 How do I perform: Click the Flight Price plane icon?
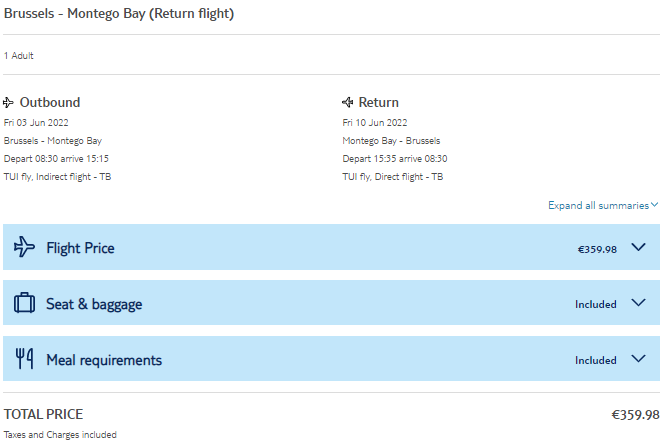point(24,247)
